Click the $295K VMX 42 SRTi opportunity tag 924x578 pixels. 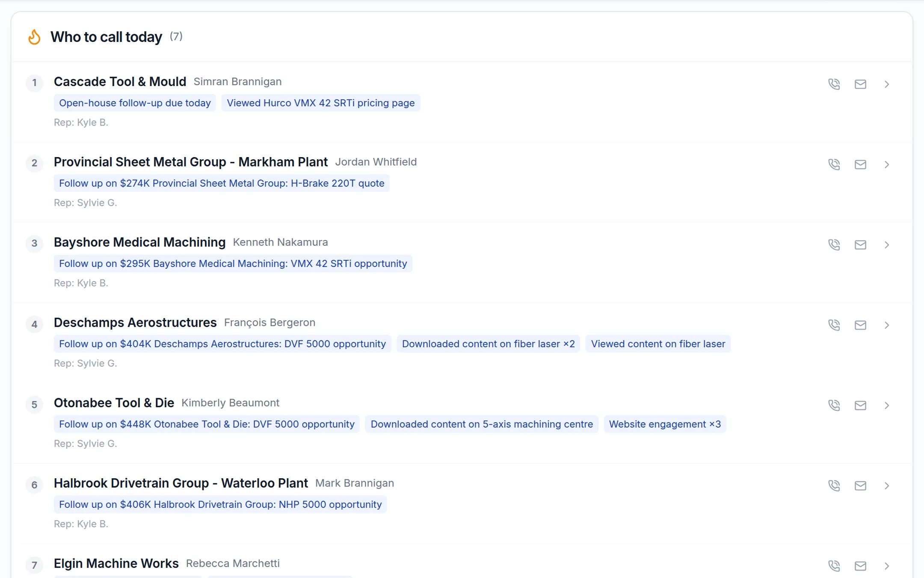pyautogui.click(x=233, y=263)
